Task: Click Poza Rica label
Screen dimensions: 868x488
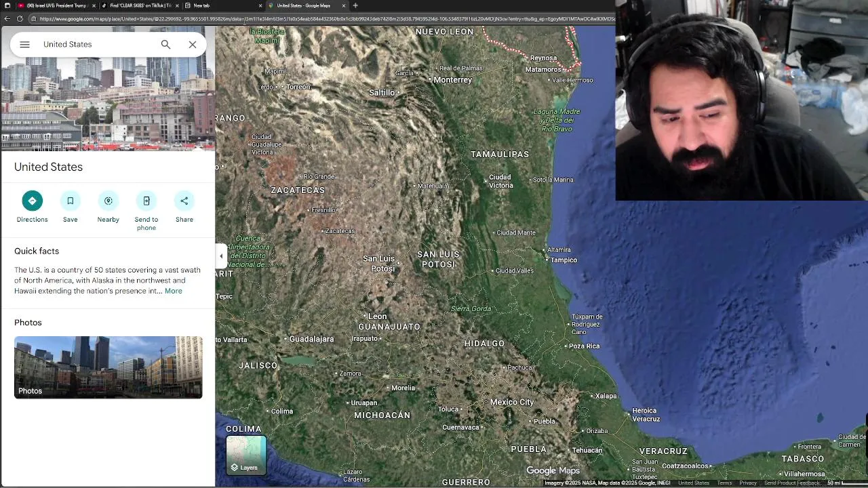Action: click(x=584, y=346)
